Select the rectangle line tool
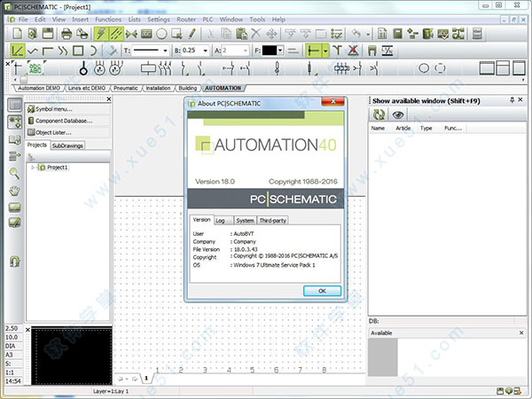 pyautogui.click(x=78, y=51)
